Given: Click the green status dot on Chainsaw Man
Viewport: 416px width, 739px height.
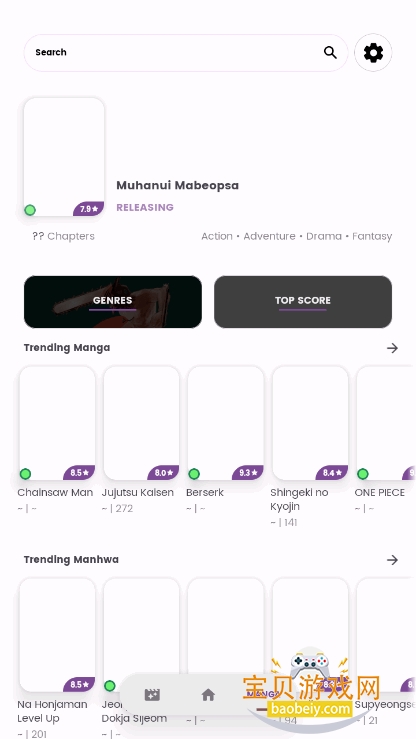Looking at the screenshot, I should [25, 474].
